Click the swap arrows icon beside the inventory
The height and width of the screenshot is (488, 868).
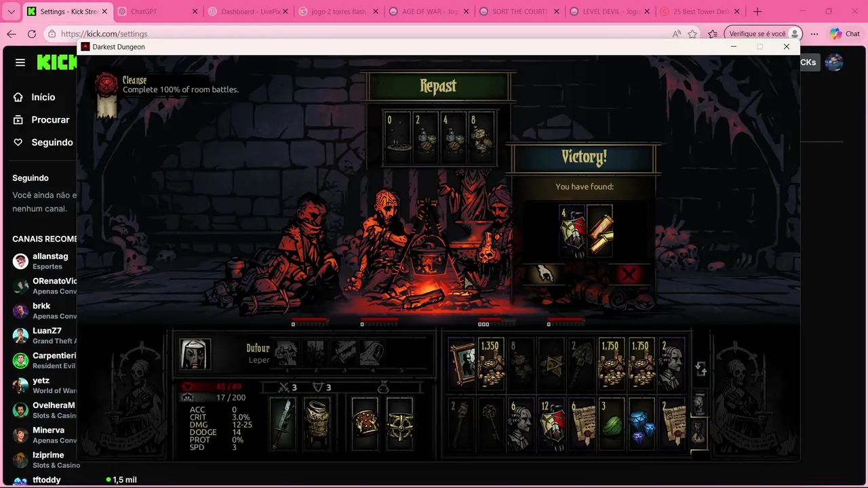[x=701, y=368]
